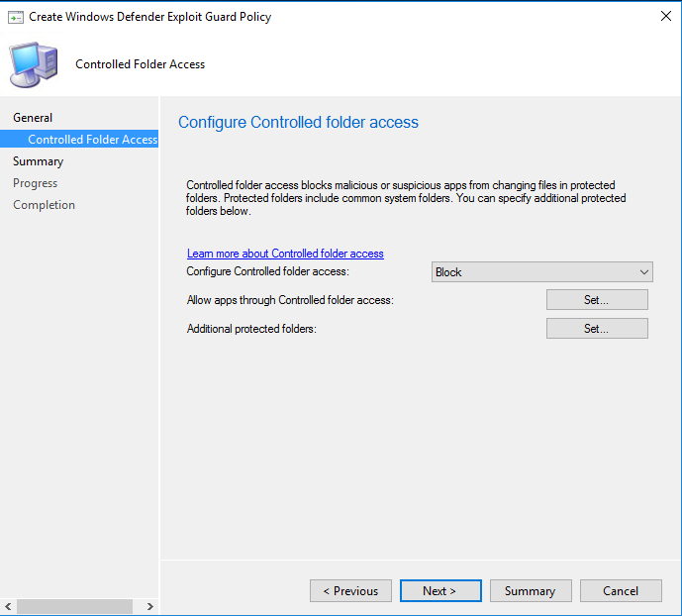
Task: Open the Summary step in the left navigation
Action: click(38, 161)
